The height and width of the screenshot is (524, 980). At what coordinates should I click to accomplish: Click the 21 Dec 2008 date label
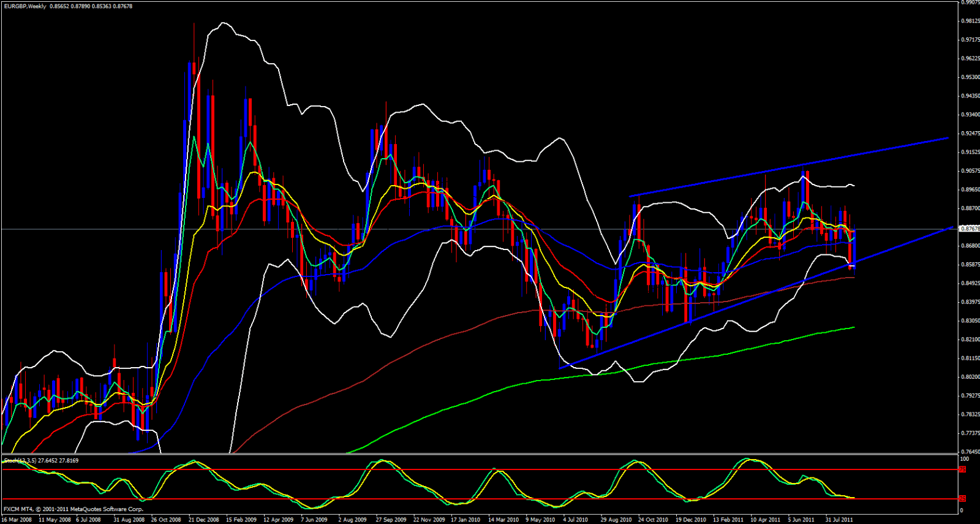click(x=203, y=520)
